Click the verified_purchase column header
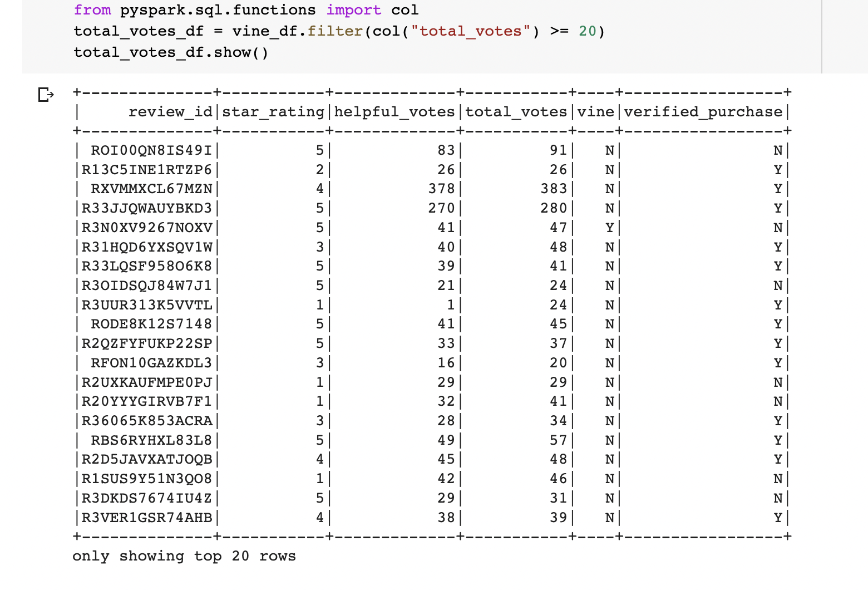Image resolution: width=868 pixels, height=590 pixels. click(x=702, y=112)
